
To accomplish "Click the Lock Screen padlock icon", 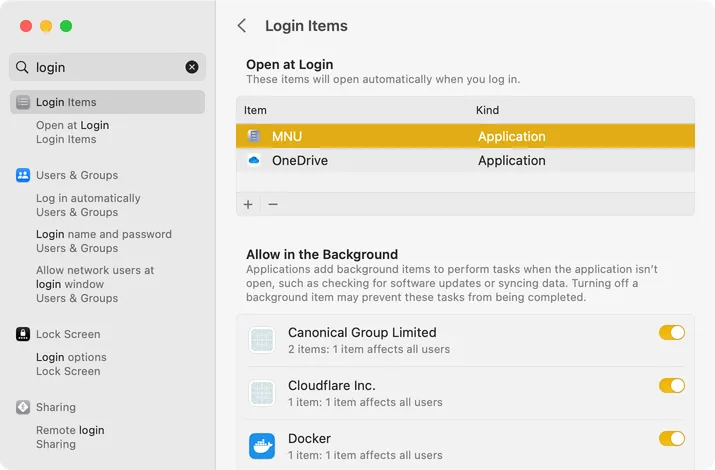I will (23, 334).
